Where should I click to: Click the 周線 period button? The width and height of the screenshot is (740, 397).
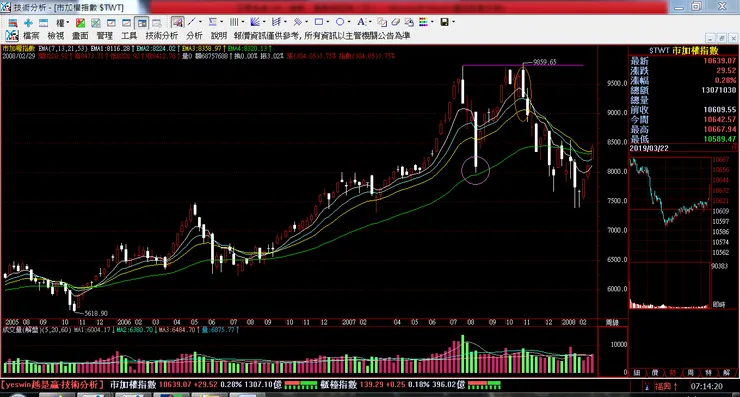[612, 322]
